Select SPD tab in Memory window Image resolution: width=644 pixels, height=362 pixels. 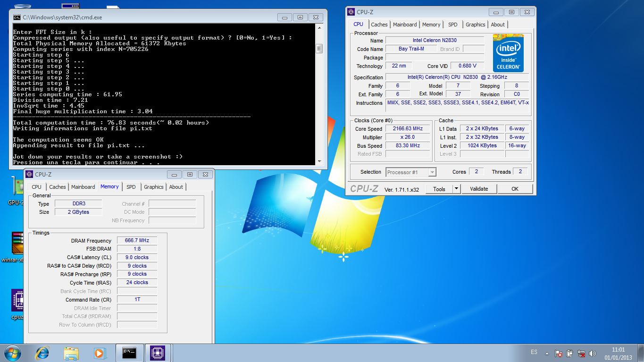click(x=131, y=187)
